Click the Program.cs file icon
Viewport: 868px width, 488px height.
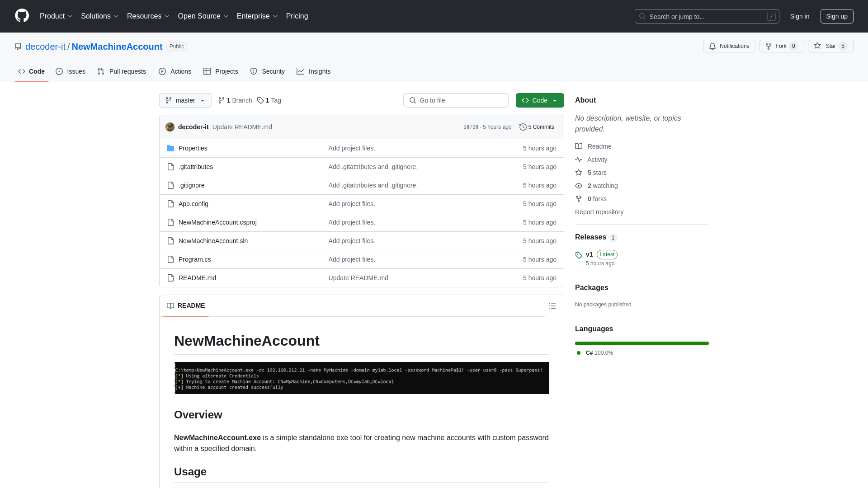(x=170, y=259)
